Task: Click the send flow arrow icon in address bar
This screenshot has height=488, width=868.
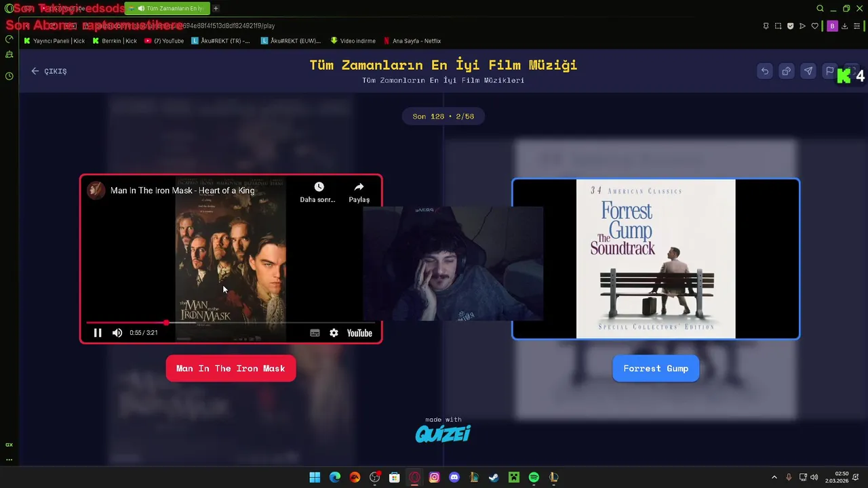Action: click(x=802, y=26)
